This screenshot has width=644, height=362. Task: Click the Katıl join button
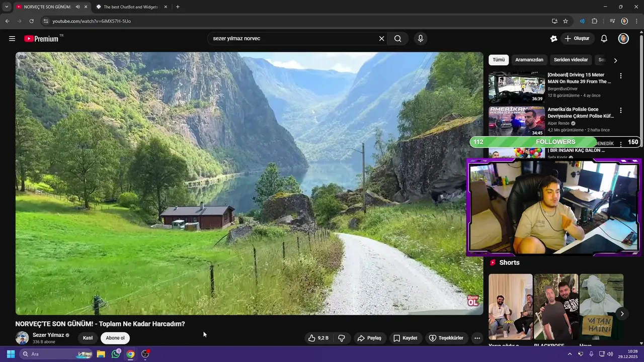coord(88,338)
